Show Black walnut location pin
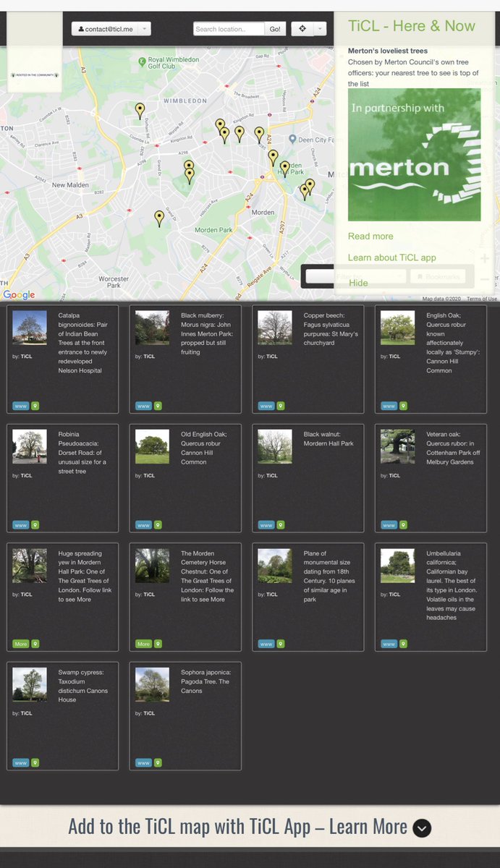 (x=281, y=525)
